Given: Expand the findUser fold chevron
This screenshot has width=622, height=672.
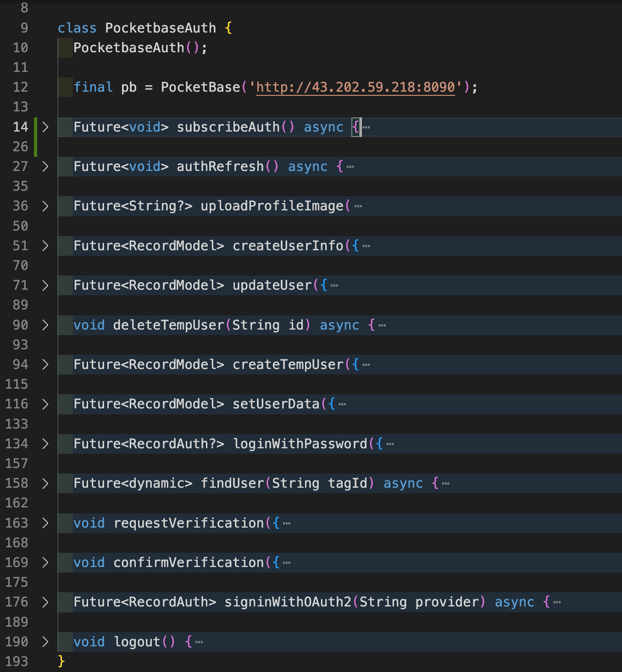Looking at the screenshot, I should pos(45,483).
